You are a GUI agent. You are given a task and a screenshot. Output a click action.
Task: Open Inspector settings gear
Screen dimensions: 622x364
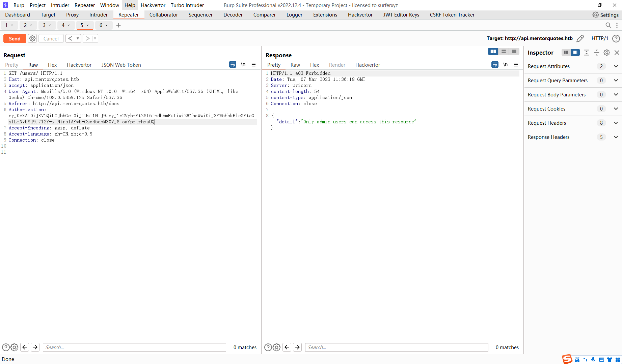pos(607,52)
